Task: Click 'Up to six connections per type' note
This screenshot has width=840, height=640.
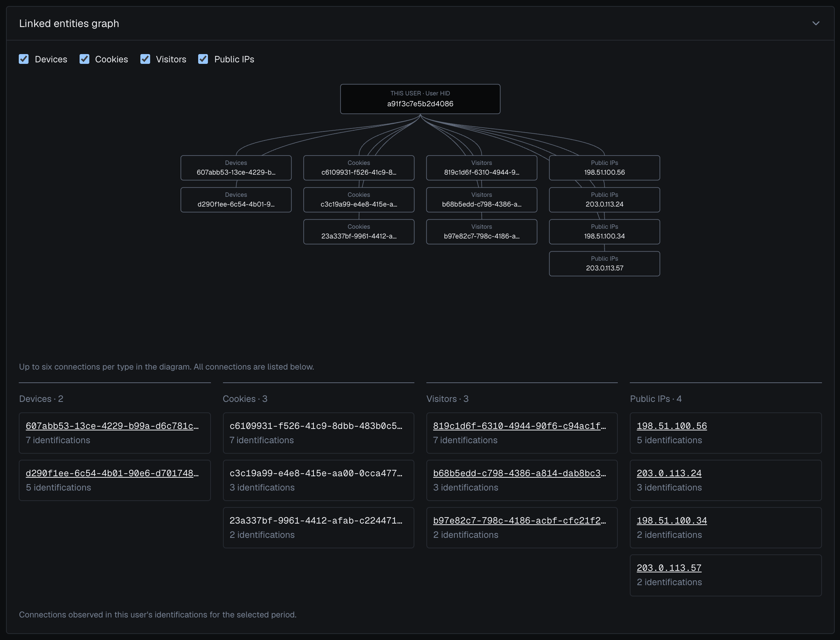Action: pyautogui.click(x=166, y=367)
